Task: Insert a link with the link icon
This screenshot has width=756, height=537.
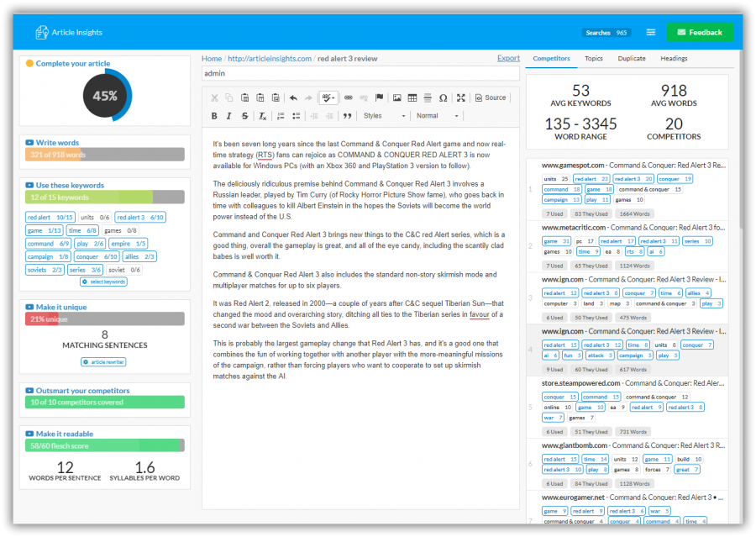Action: (x=348, y=98)
